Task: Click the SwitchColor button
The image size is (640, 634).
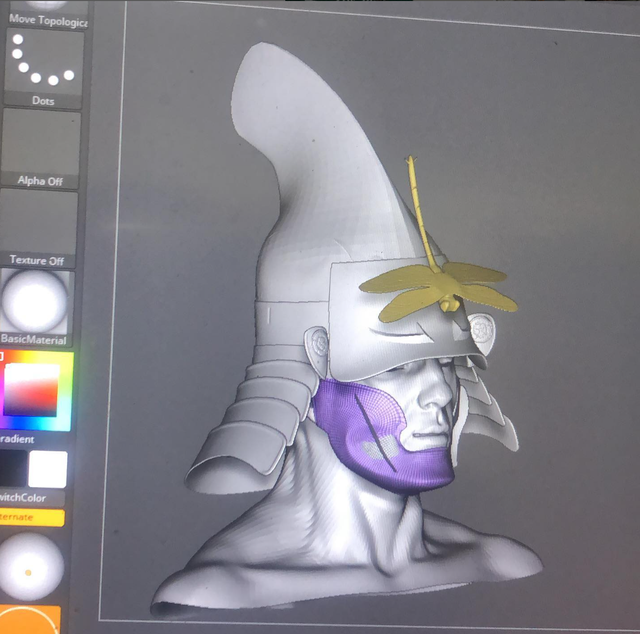Action: (x=31, y=498)
